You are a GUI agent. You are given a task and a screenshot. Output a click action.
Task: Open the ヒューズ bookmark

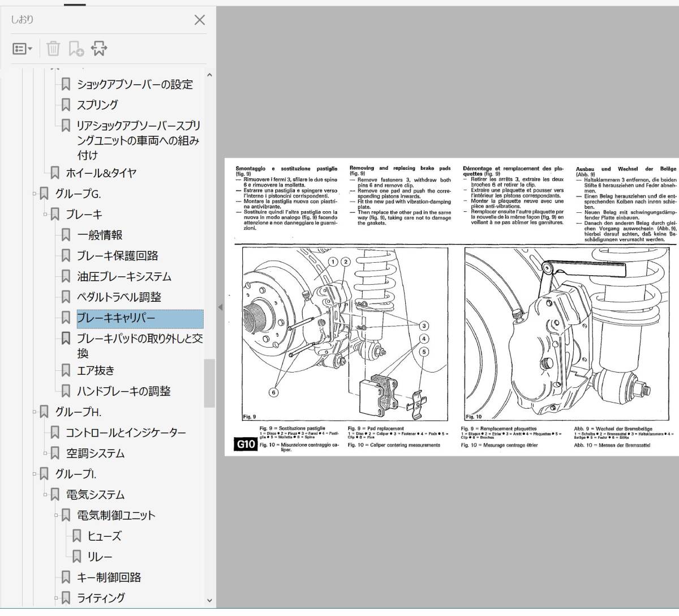coord(104,536)
